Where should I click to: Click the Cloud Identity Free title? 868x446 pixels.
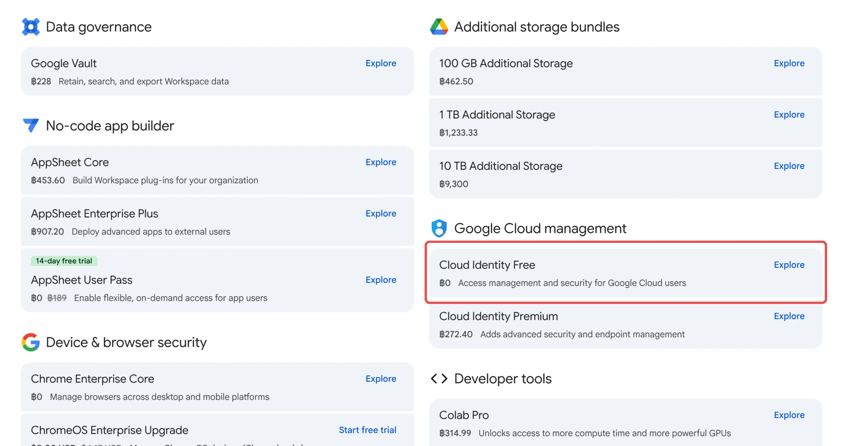487,265
